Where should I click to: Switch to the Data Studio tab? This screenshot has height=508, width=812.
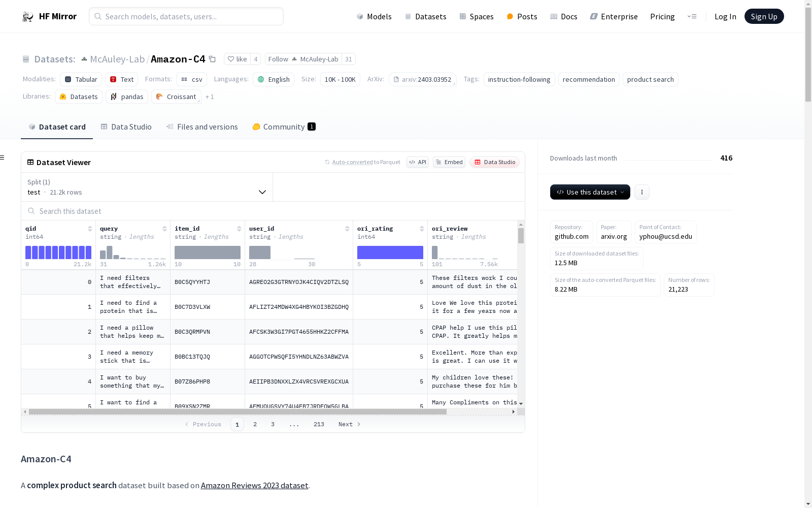(x=126, y=127)
